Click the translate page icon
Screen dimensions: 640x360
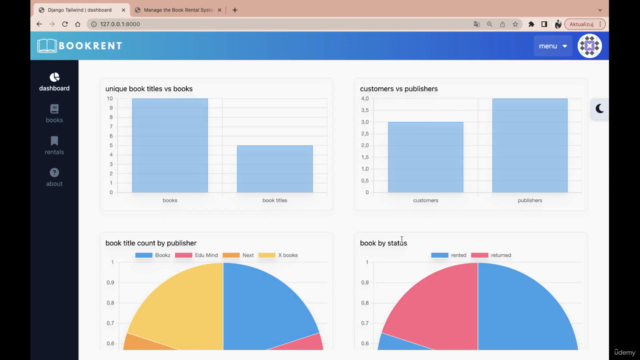click(x=476, y=24)
